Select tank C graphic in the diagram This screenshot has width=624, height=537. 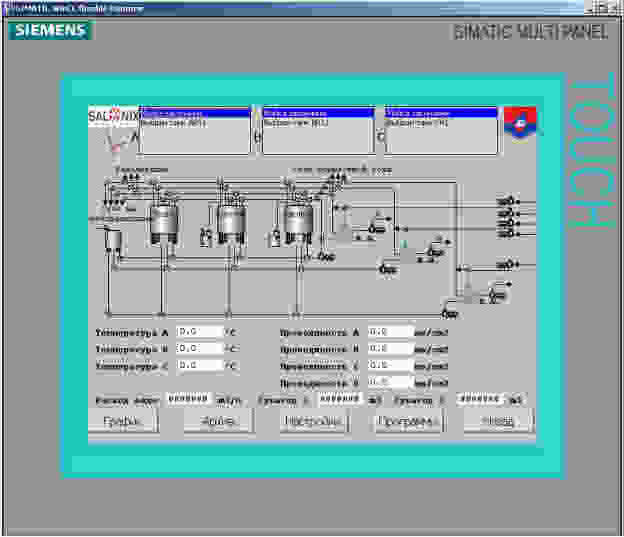298,223
